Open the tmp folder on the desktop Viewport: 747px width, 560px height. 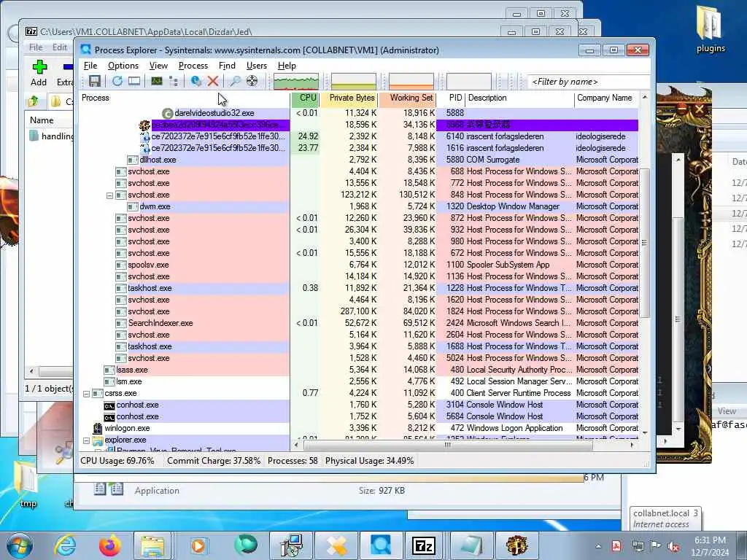28,484
